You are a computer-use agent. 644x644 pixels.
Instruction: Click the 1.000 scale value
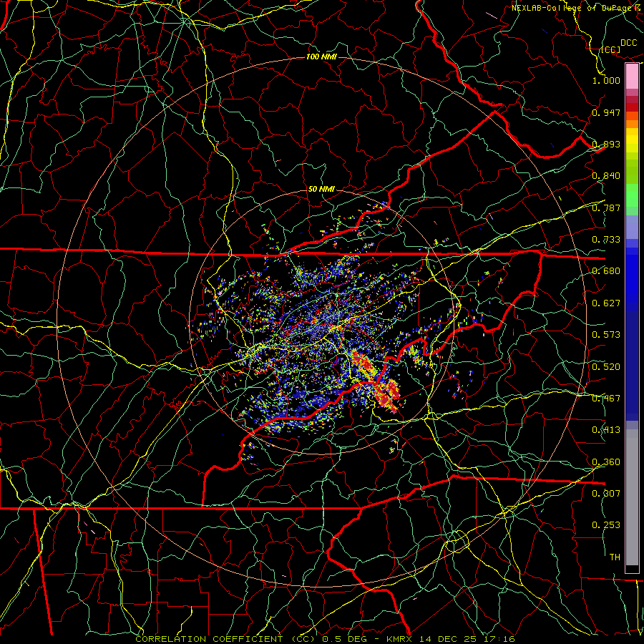(x=606, y=80)
